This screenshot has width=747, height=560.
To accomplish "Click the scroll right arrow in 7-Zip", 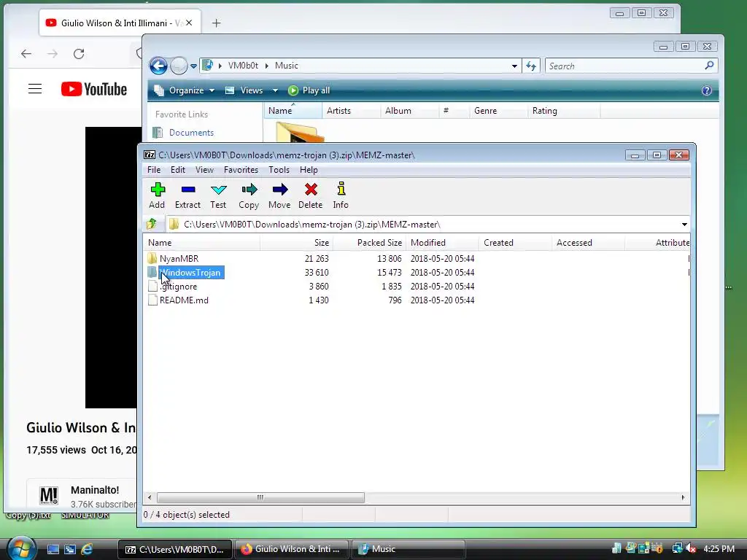I will [683, 497].
